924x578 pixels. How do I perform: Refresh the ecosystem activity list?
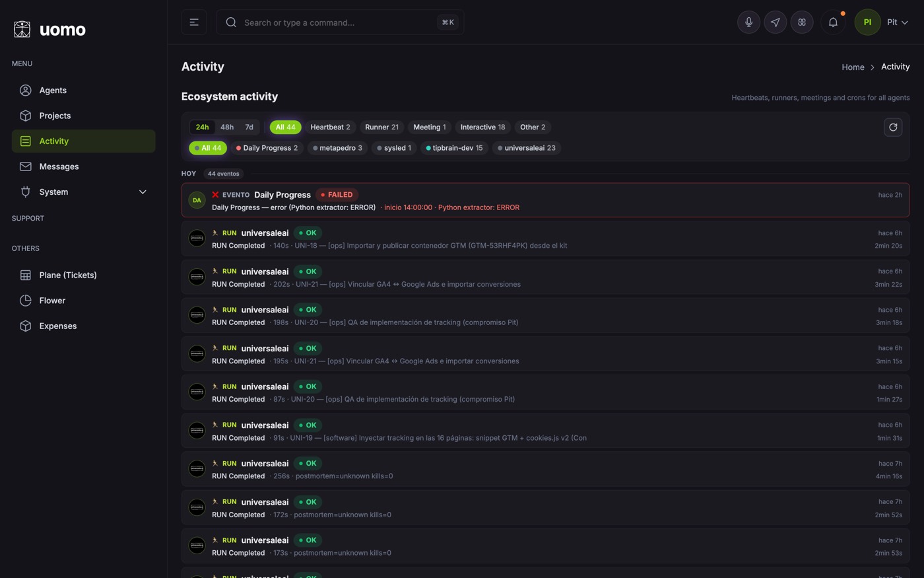[893, 127]
